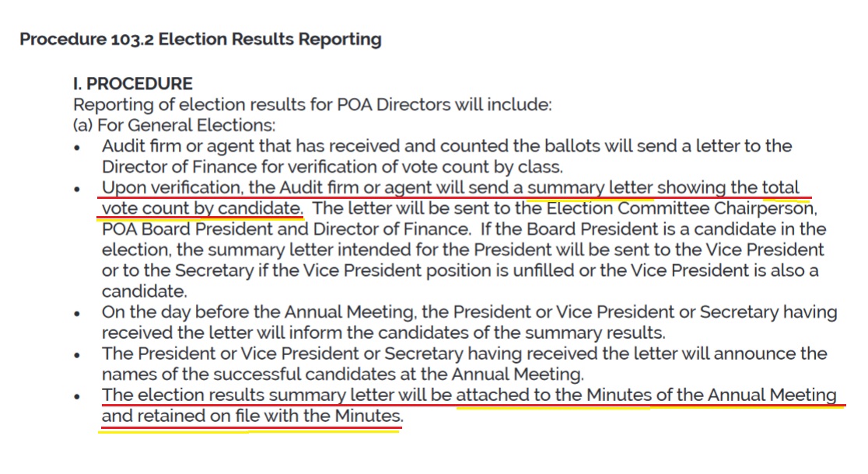Click the bullet before "The President or Vice President"
The height and width of the screenshot is (474, 868).
click(x=77, y=354)
